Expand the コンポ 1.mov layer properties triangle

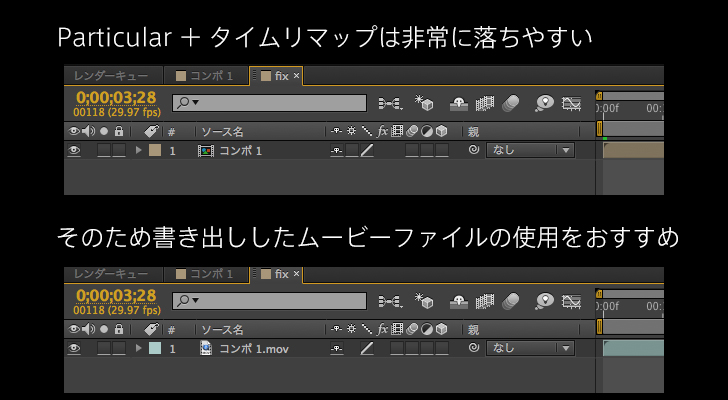coord(139,347)
